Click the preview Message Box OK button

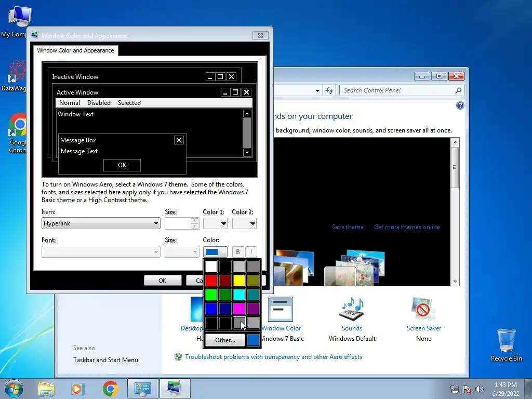point(122,165)
